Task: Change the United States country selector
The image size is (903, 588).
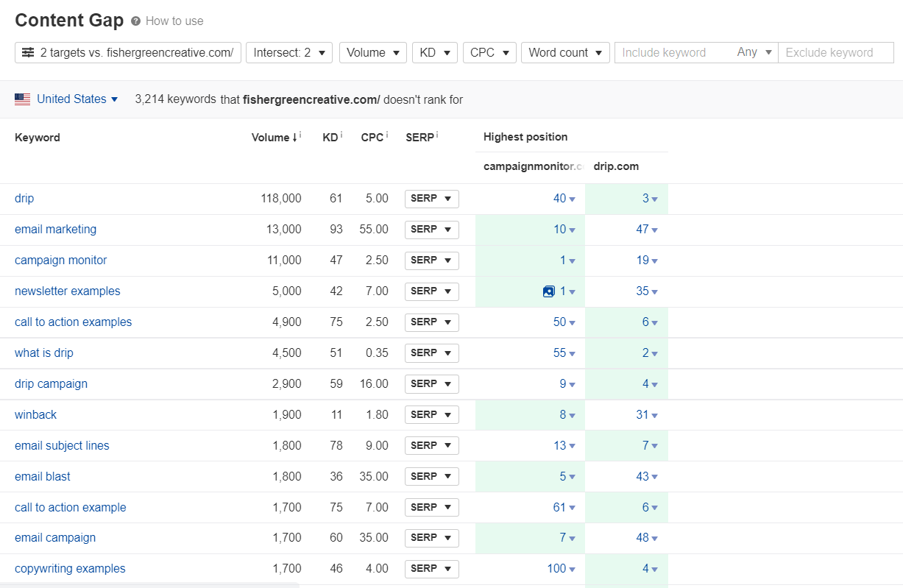Action: pyautogui.click(x=77, y=99)
